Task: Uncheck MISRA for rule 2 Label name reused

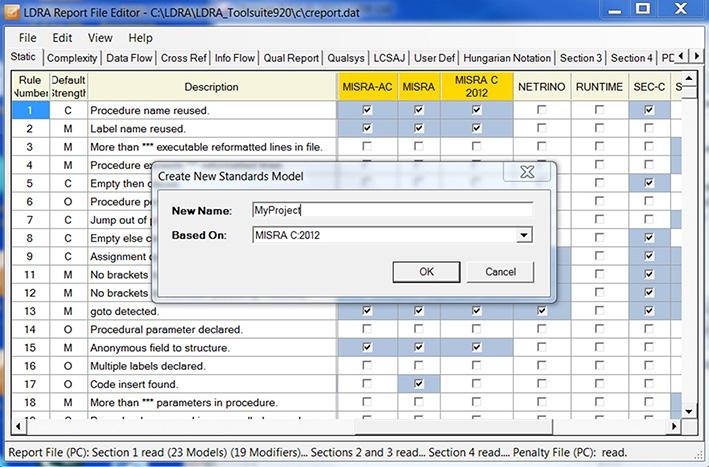Action: (419, 128)
